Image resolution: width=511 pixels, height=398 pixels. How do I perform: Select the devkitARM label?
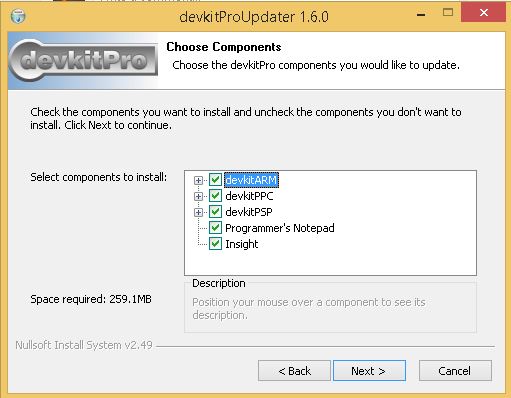coord(251,180)
